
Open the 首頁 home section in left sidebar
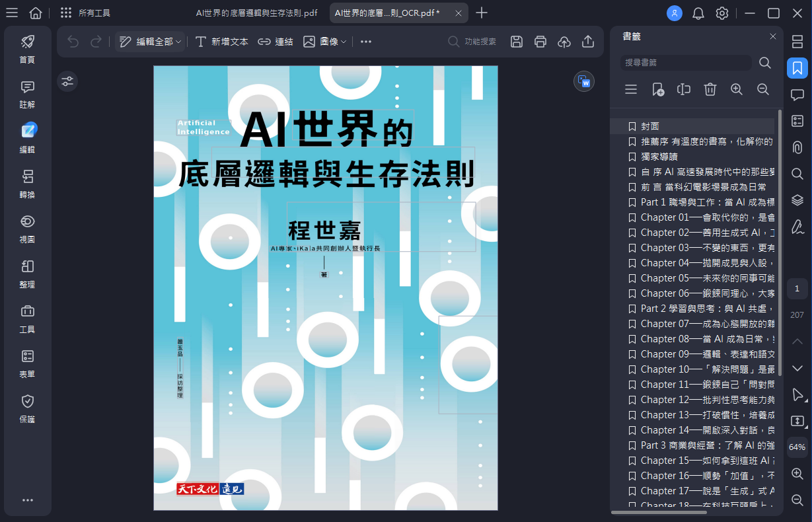[27, 49]
